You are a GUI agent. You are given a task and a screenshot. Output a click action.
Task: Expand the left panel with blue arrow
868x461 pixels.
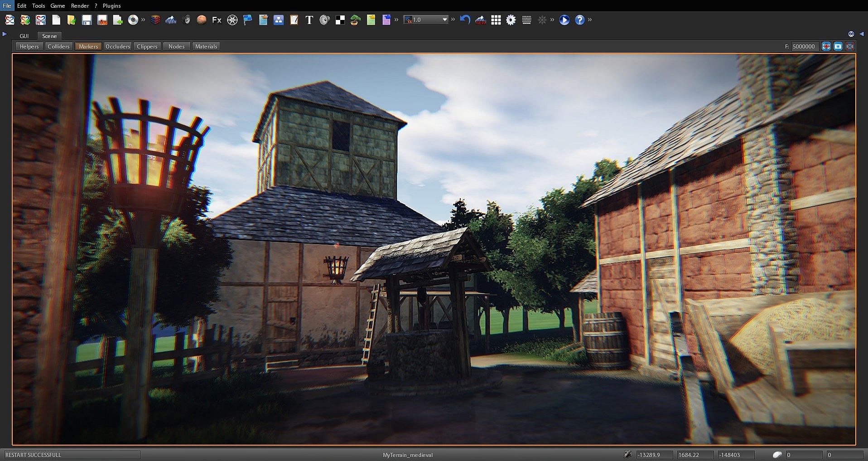[x=5, y=34]
